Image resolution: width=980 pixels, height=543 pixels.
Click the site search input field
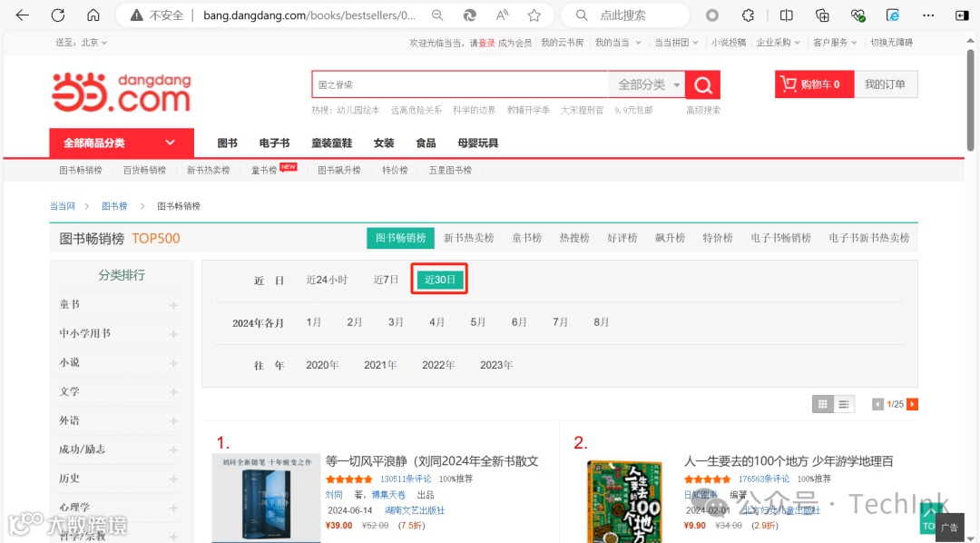(x=460, y=84)
